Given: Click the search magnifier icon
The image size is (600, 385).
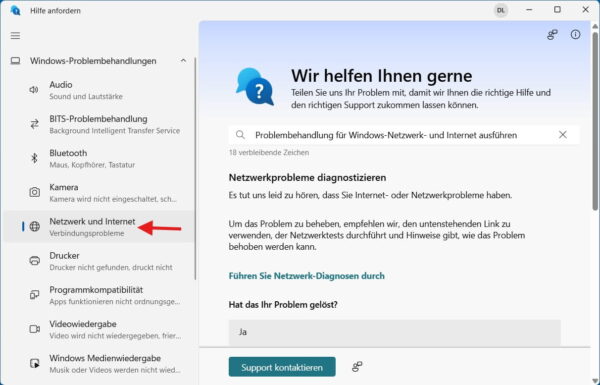Looking at the screenshot, I should (x=240, y=135).
